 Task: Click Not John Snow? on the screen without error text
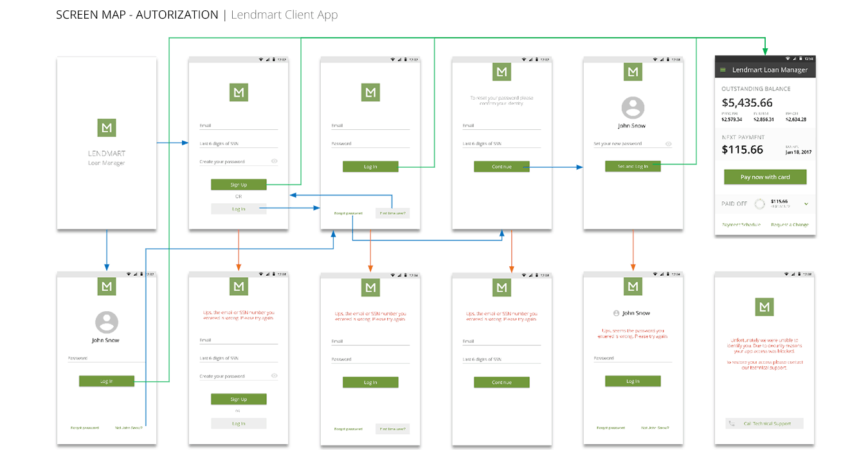[130, 428]
